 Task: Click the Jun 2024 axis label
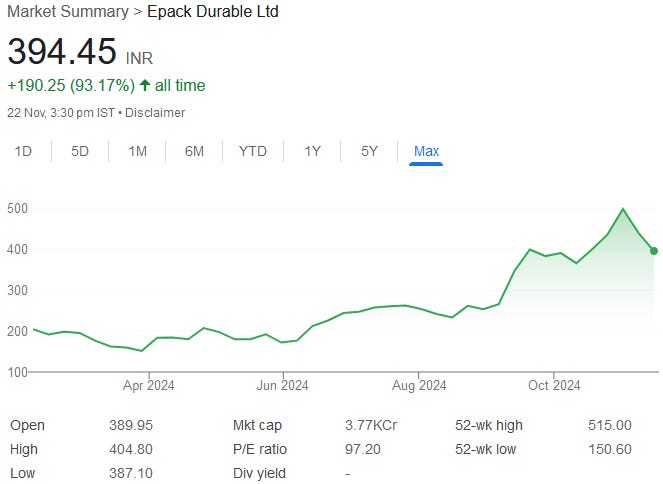(282, 386)
